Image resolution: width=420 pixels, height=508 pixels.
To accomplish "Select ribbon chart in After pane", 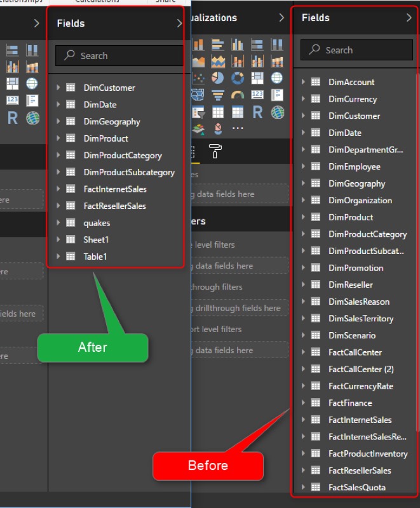I will click(x=32, y=67).
